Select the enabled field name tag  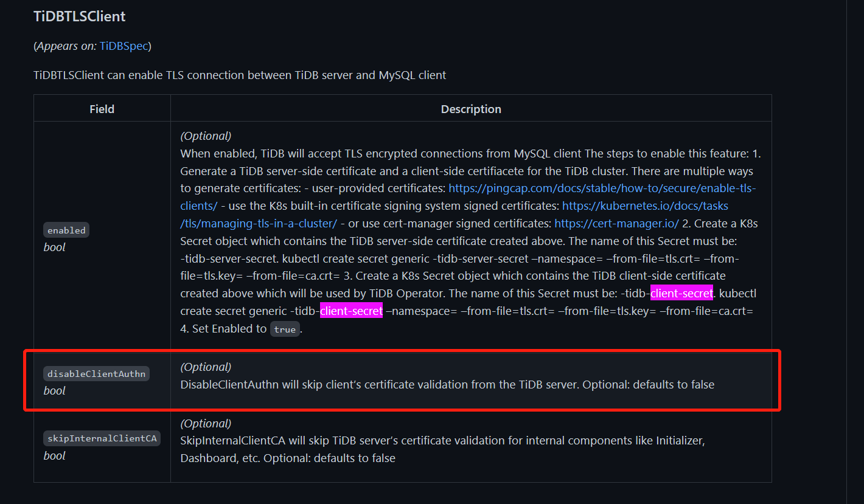click(66, 230)
